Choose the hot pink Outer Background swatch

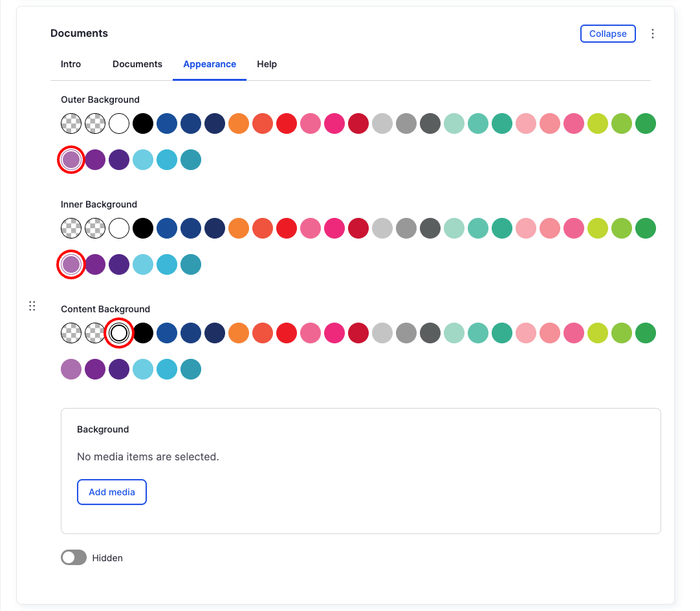click(x=334, y=123)
